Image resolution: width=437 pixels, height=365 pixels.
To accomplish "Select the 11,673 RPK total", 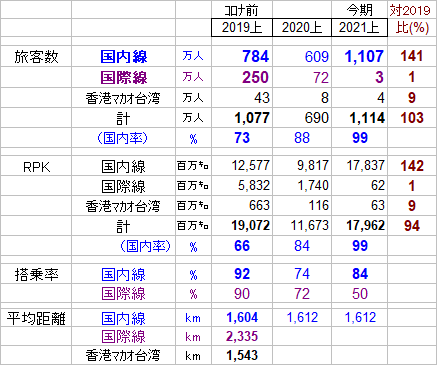I will coord(310,226).
